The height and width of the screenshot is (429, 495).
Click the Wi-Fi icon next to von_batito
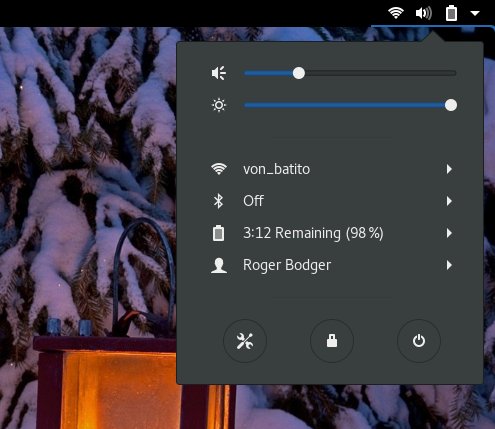(x=219, y=169)
